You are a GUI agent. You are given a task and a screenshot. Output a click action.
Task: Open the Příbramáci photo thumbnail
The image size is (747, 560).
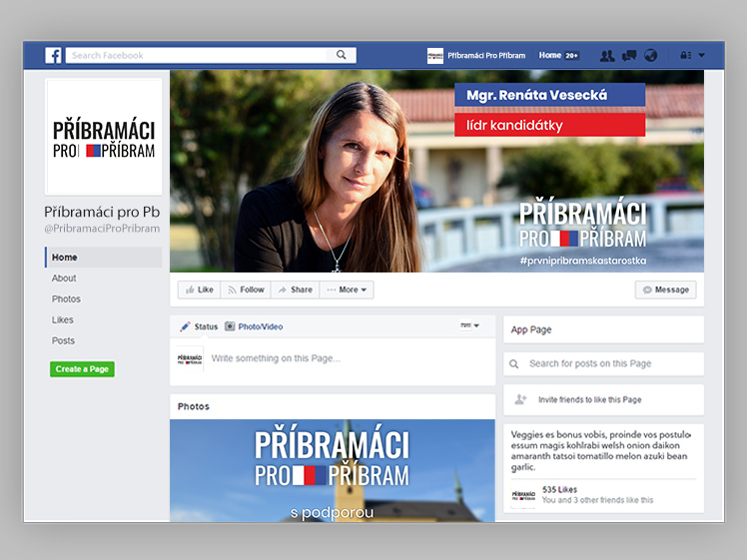pos(333,470)
